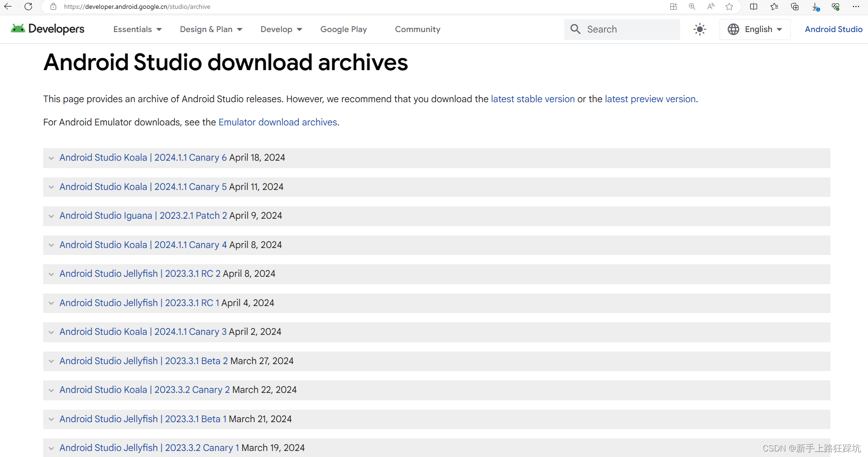Open Android Studio Jellyfish RC 2 title
The height and width of the screenshot is (457, 868).
(x=140, y=274)
